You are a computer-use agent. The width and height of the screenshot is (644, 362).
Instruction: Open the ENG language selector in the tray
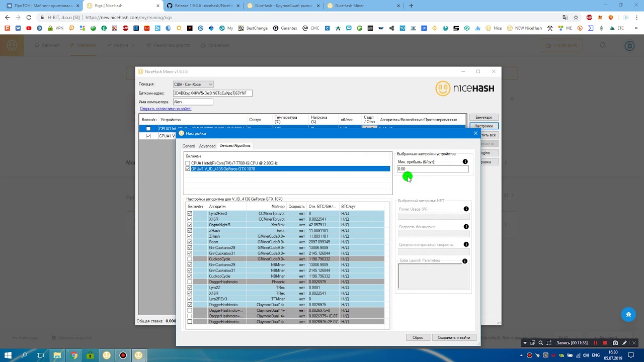pos(595,355)
